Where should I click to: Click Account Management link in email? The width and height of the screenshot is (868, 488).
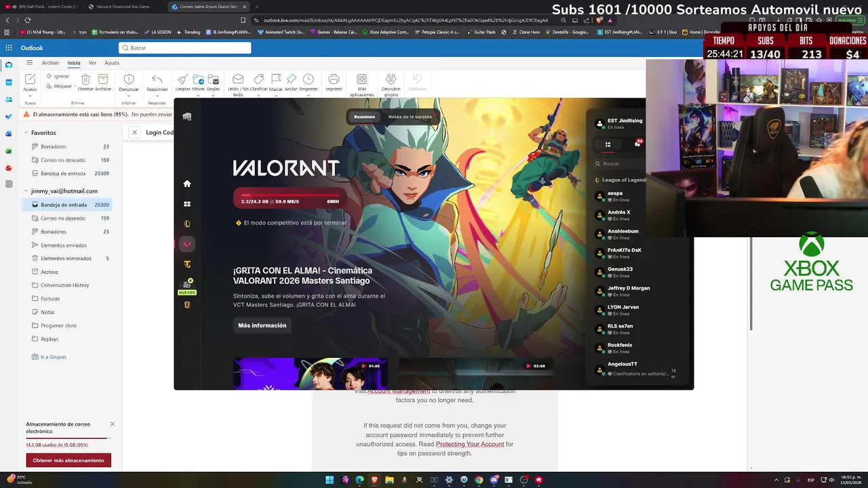399,391
